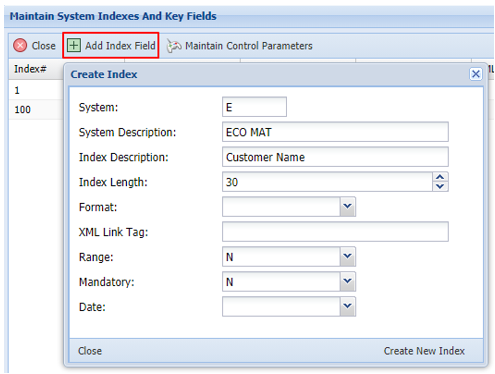Open the Format dropdown arrow
This screenshot has height=374, width=495.
[x=347, y=207]
